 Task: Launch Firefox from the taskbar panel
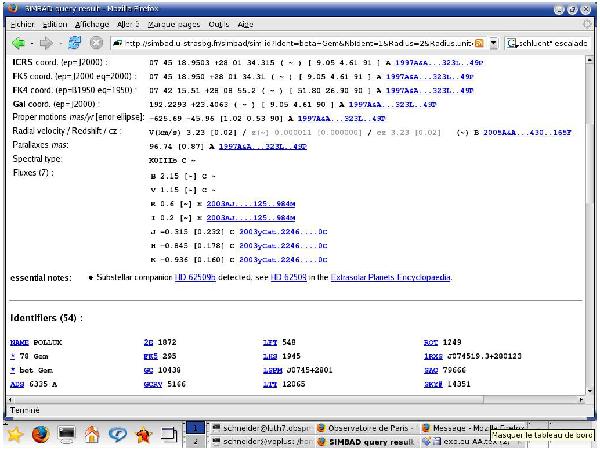pyautogui.click(x=41, y=435)
